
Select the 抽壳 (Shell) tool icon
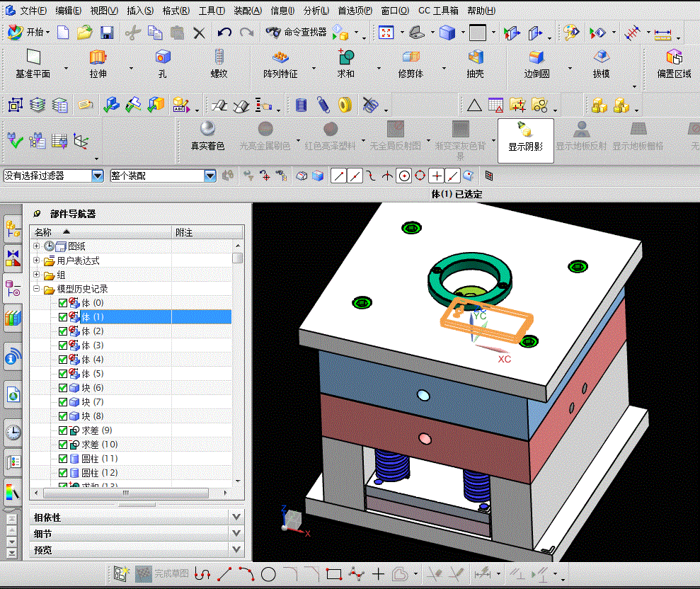click(476, 57)
